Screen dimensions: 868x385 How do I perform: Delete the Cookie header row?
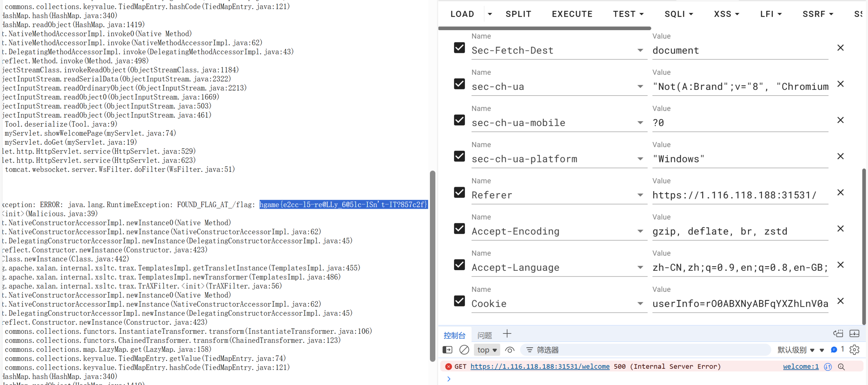[x=840, y=301]
